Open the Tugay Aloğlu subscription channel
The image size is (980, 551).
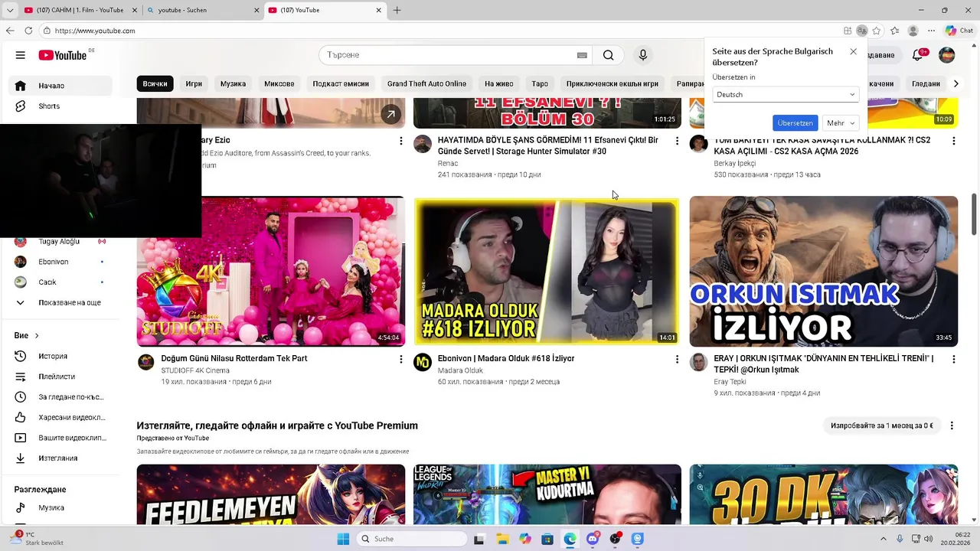tap(60, 242)
